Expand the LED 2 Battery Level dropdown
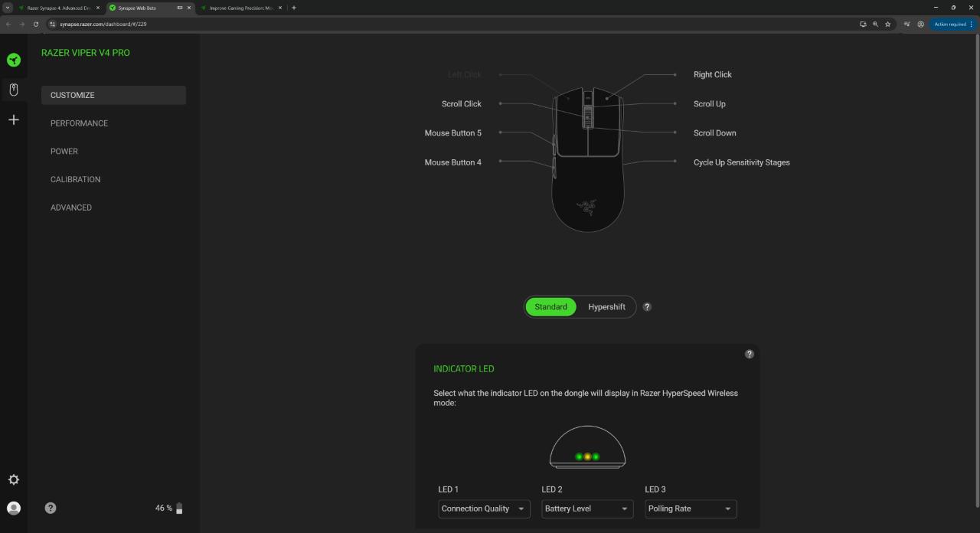 click(x=587, y=508)
